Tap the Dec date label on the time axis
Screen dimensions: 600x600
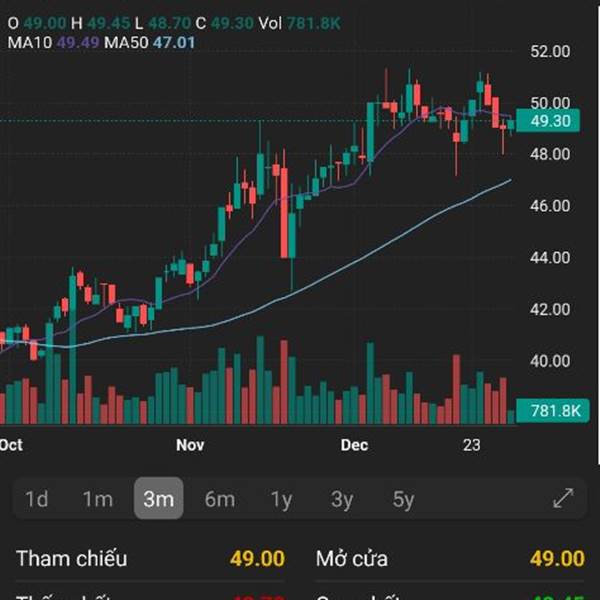[x=354, y=445]
